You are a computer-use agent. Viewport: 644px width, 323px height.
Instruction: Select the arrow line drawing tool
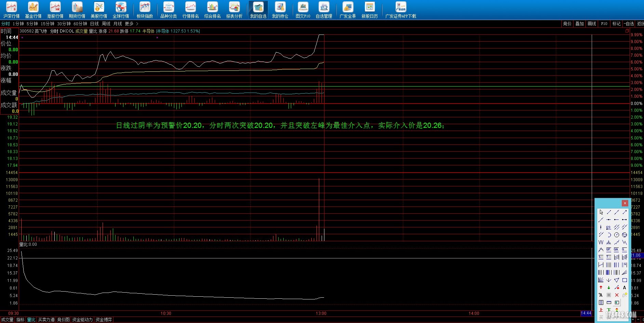[625, 212]
